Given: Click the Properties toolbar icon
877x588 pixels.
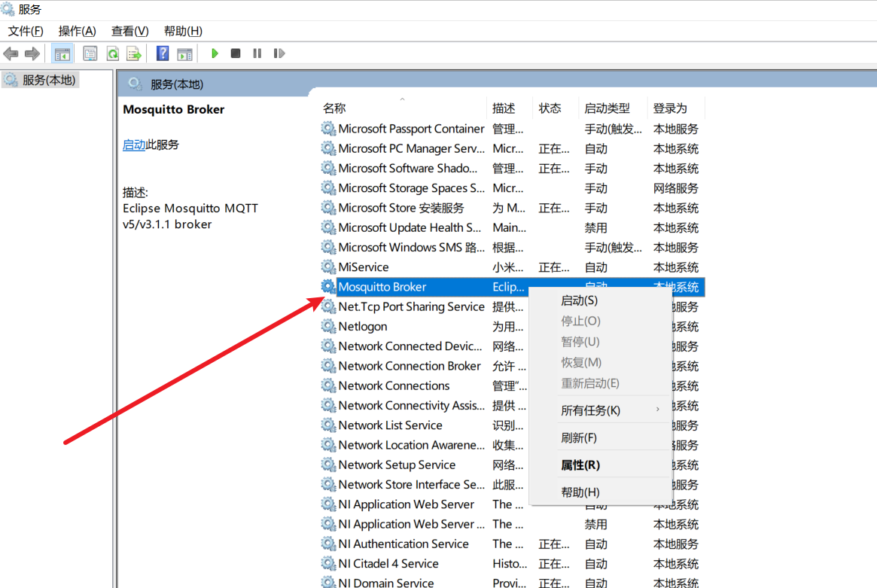Looking at the screenshot, I should click(90, 53).
